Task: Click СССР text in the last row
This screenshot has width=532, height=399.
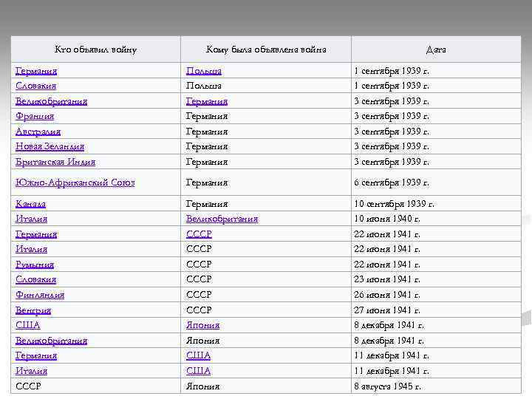Action: (x=28, y=386)
